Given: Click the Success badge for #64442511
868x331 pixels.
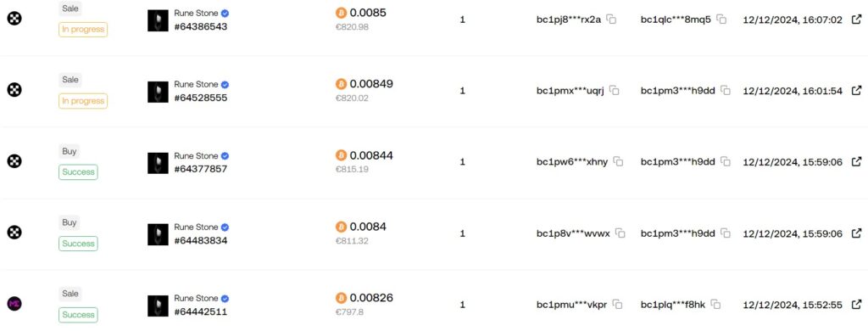Looking at the screenshot, I should point(78,314).
